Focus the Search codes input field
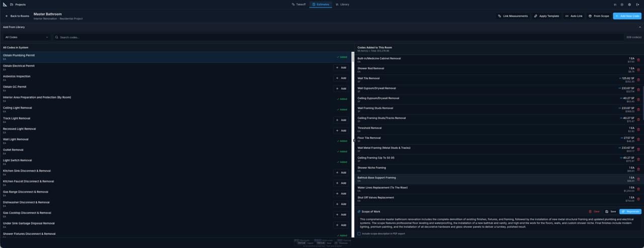The image size is (644, 248). (338, 37)
